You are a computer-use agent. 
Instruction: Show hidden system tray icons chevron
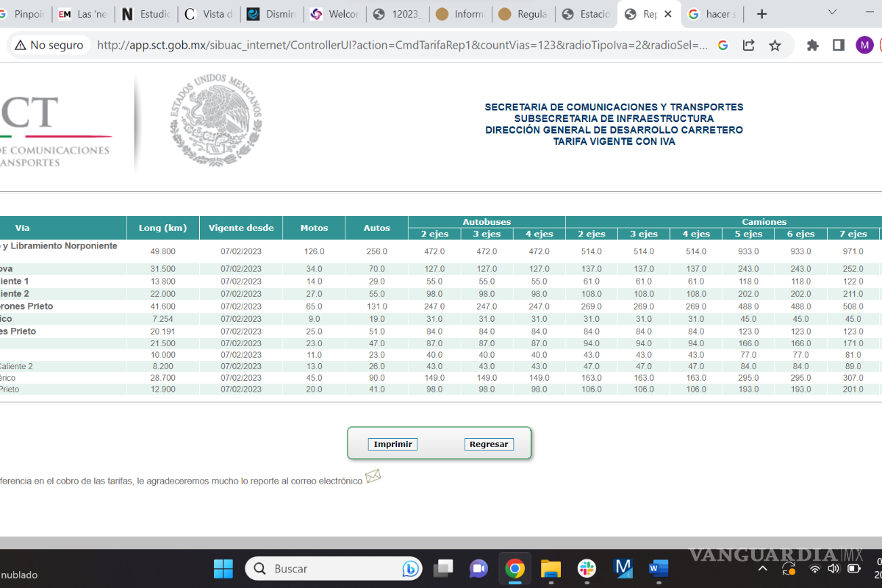point(763,569)
